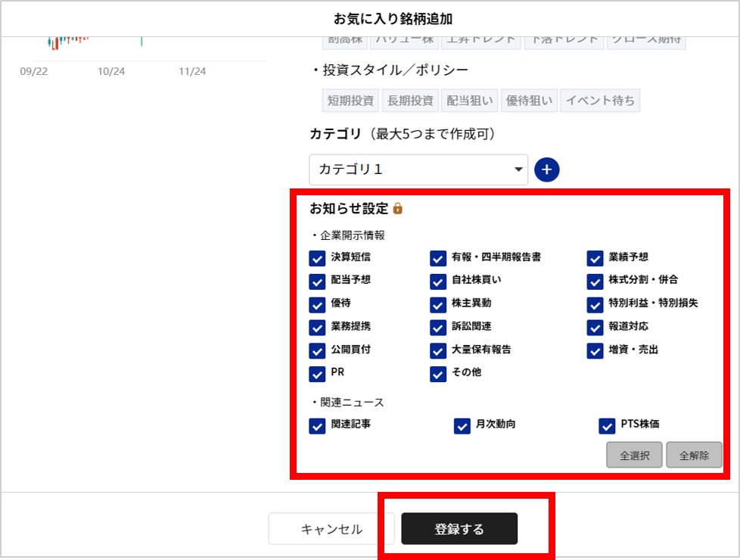The image size is (740, 560).
Task: Select the イベント待ち tag
Action: 600,101
